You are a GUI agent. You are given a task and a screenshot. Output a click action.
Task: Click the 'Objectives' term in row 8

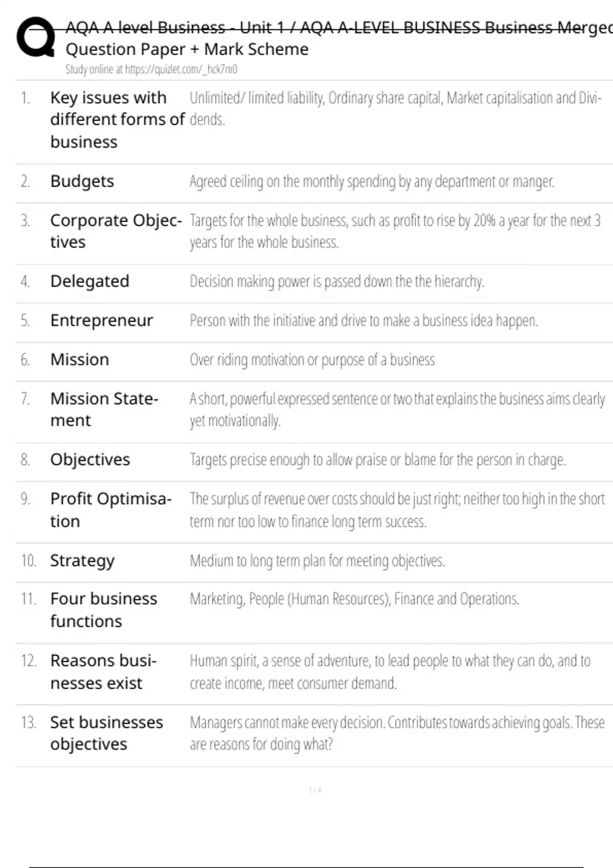(x=90, y=460)
